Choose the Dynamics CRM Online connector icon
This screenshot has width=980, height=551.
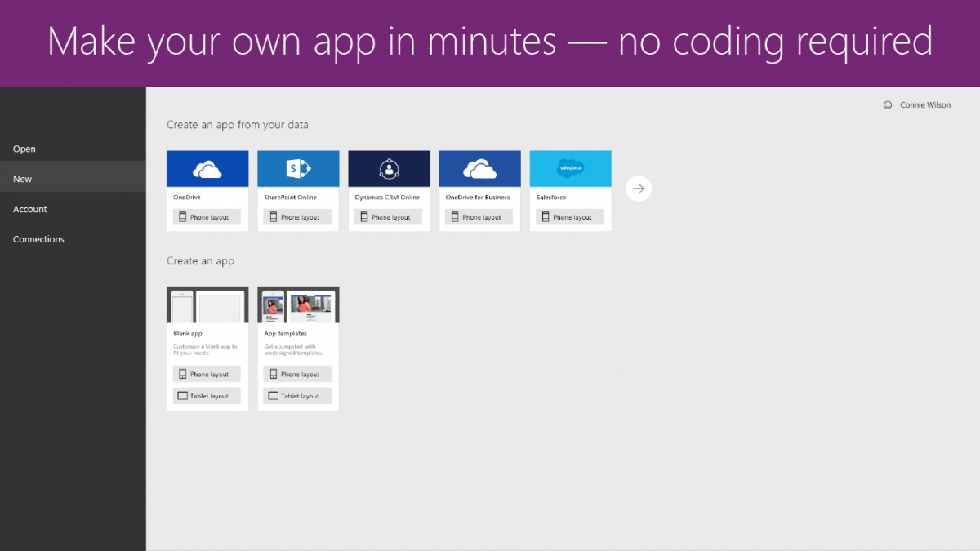[389, 168]
